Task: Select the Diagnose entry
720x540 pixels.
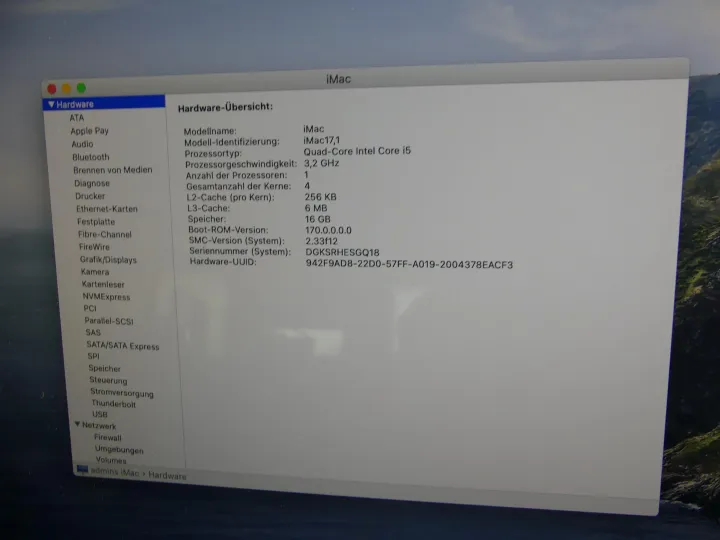Action: (92, 183)
